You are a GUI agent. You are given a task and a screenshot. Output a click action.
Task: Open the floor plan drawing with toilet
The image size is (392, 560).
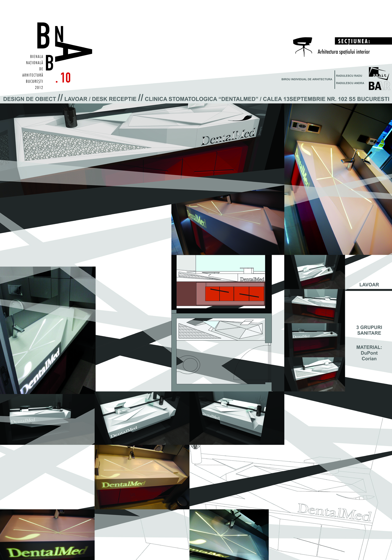pos(221,352)
